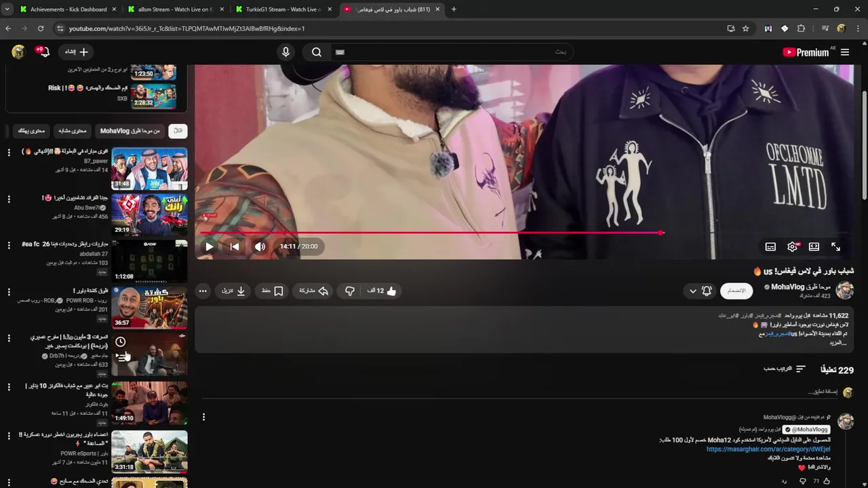Open the POWR ROB 36:57 video thumbnail
868x488 pixels.
(149, 308)
